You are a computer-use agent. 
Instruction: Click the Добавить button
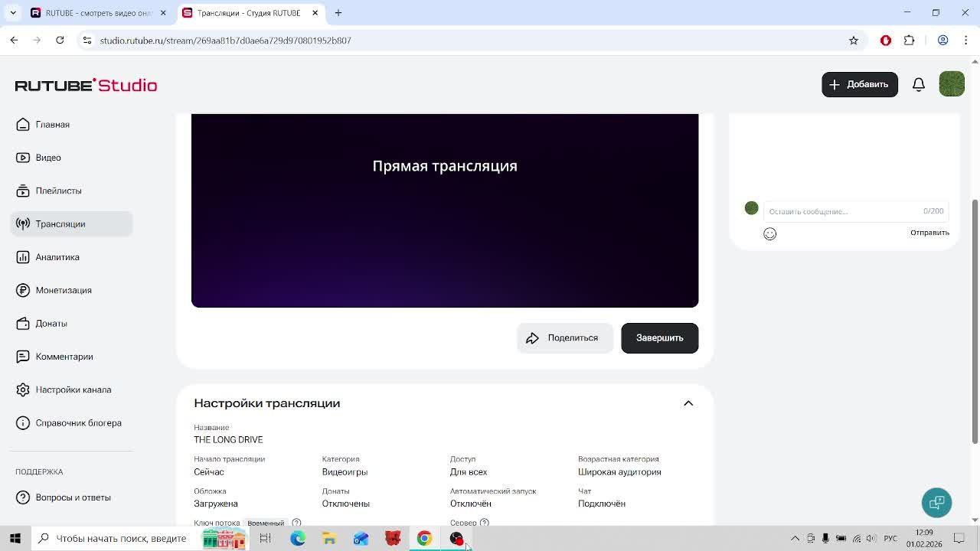pos(859,84)
